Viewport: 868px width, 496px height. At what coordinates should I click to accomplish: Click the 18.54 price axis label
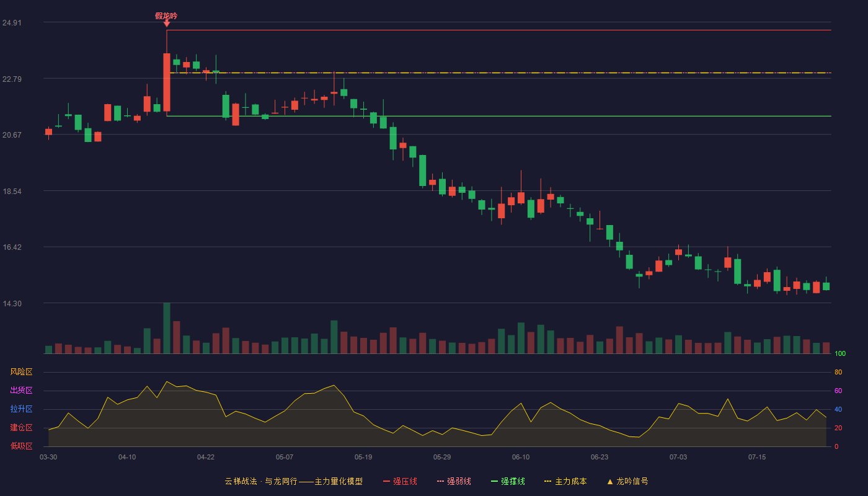pos(12,191)
